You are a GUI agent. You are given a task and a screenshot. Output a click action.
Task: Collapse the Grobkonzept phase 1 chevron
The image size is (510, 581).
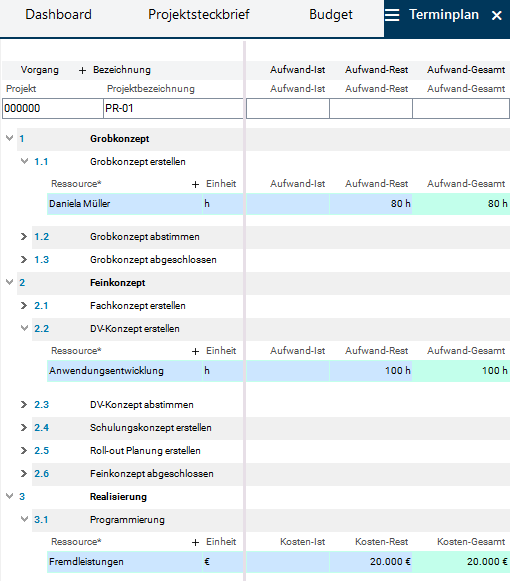pyautogui.click(x=10, y=138)
